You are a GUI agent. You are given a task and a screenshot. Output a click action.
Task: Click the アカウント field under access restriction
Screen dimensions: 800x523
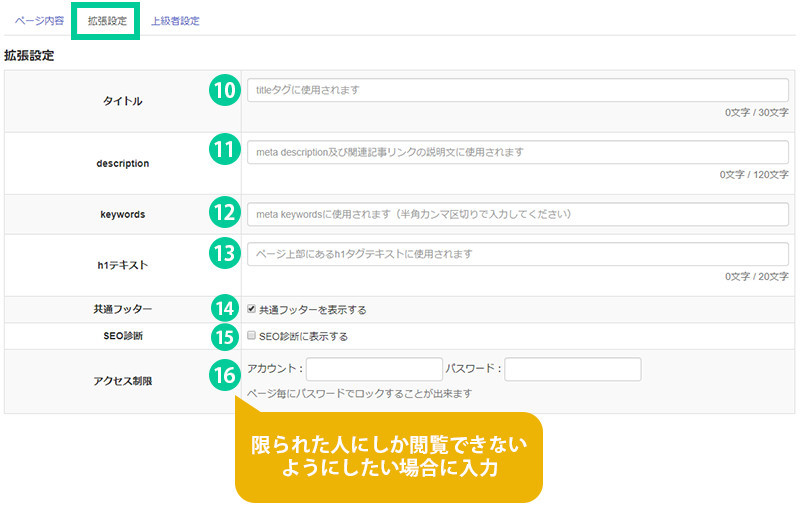pyautogui.click(x=374, y=370)
